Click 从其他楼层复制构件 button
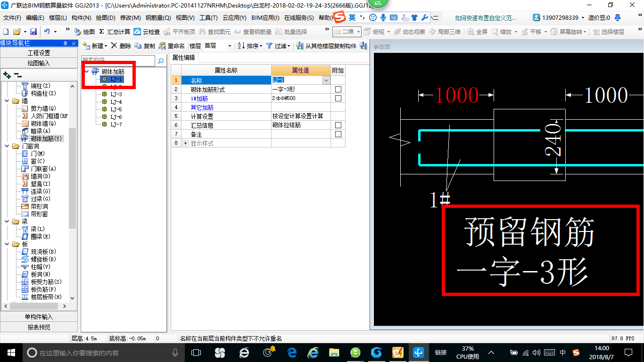The height and width of the screenshot is (362, 644). coord(326,46)
